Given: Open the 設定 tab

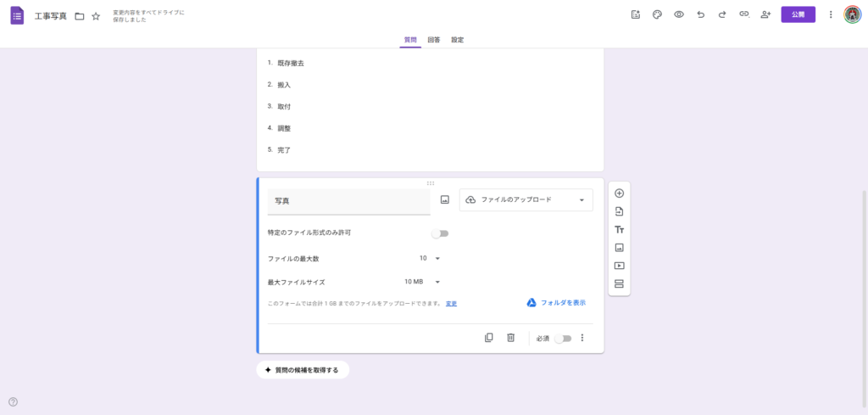Looking at the screenshot, I should pyautogui.click(x=457, y=40).
